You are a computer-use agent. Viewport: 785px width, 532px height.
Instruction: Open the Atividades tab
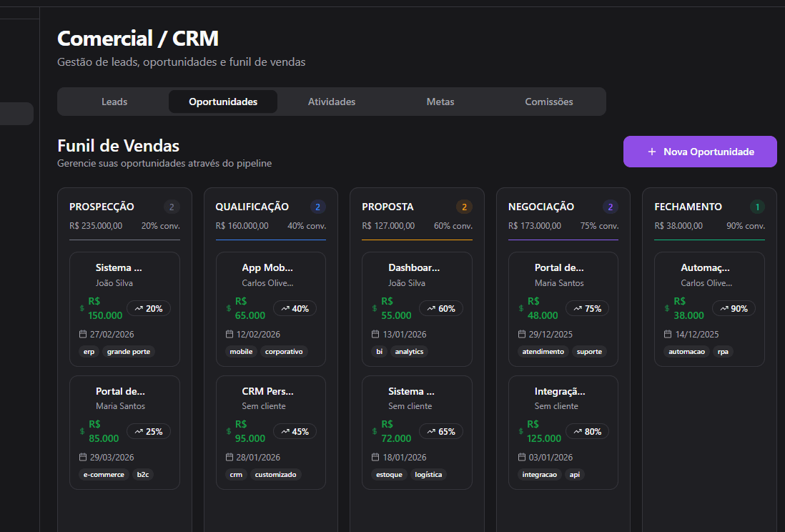pyautogui.click(x=332, y=102)
